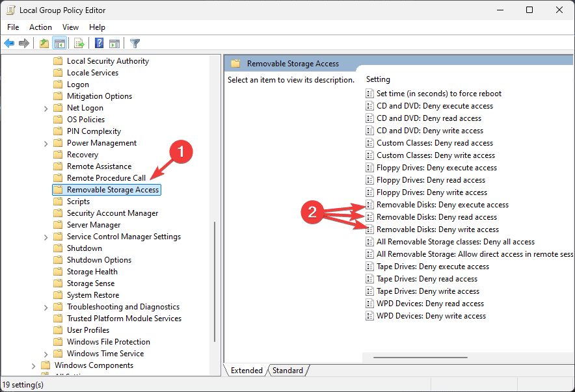Select CD and DVD: Deny write access setting
This screenshot has width=575, height=392.
pos(430,131)
